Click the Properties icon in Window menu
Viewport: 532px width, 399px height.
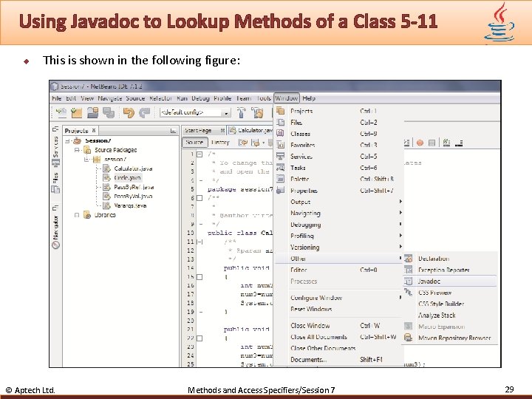(280, 191)
